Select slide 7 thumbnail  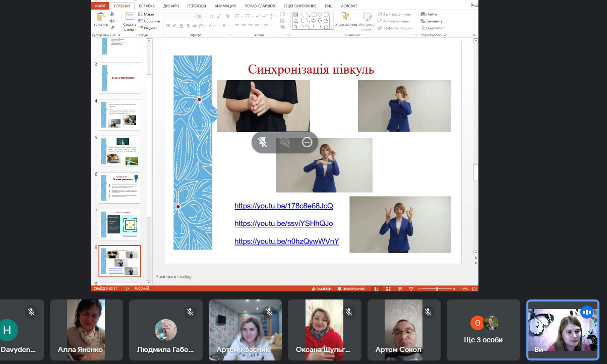click(x=119, y=224)
